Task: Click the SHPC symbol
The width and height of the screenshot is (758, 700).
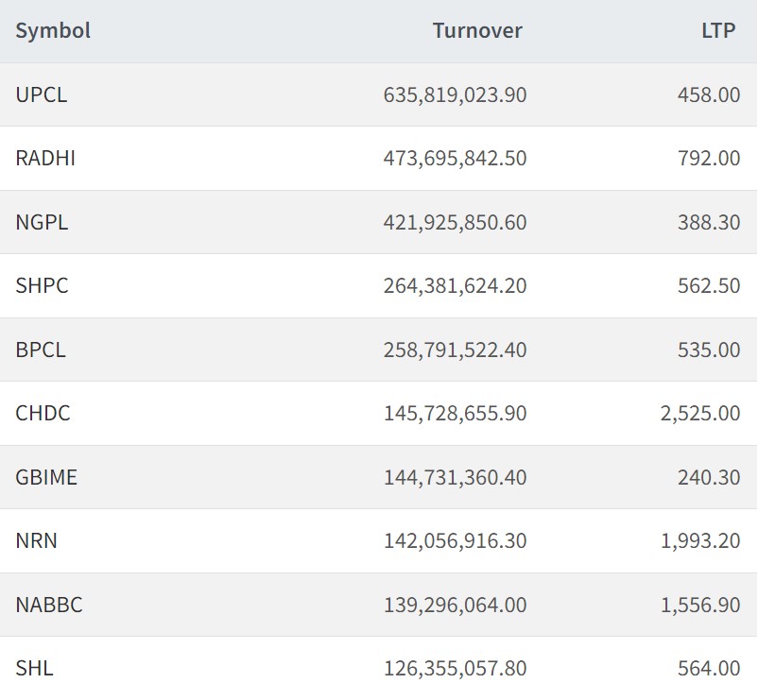Action: 43,285
